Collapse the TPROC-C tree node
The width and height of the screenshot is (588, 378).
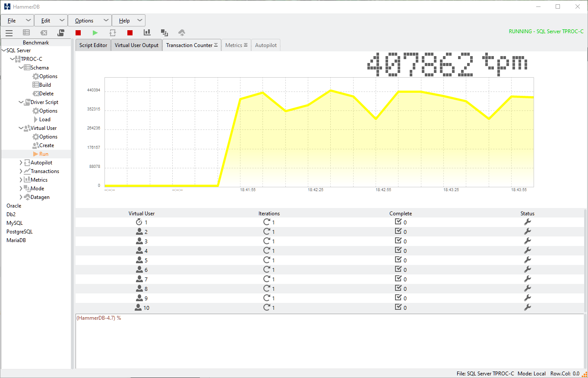(13, 59)
